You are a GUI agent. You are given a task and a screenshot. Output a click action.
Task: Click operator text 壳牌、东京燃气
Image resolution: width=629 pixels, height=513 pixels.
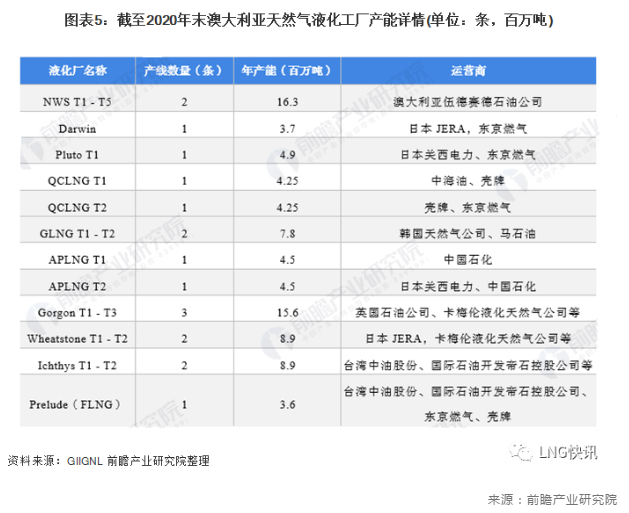pyautogui.click(x=468, y=208)
